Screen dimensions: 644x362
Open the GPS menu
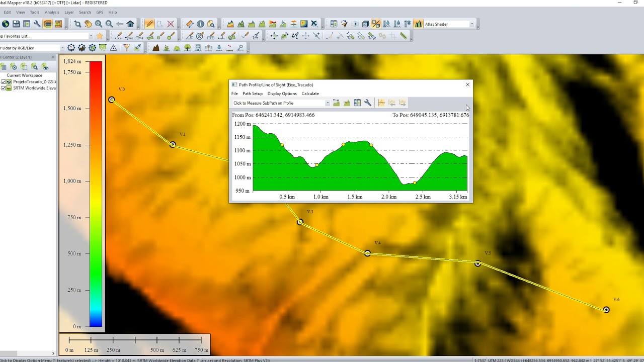click(x=100, y=12)
